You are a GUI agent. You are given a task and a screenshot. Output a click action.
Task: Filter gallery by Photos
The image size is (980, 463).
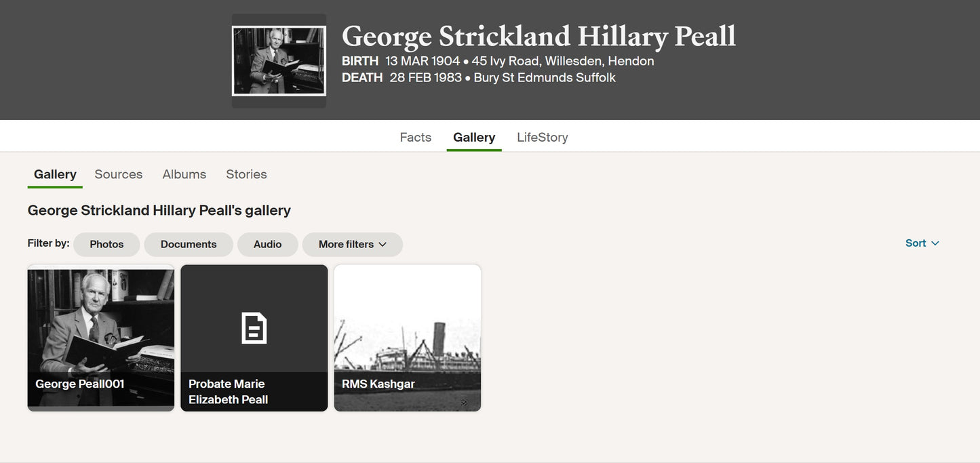(106, 244)
